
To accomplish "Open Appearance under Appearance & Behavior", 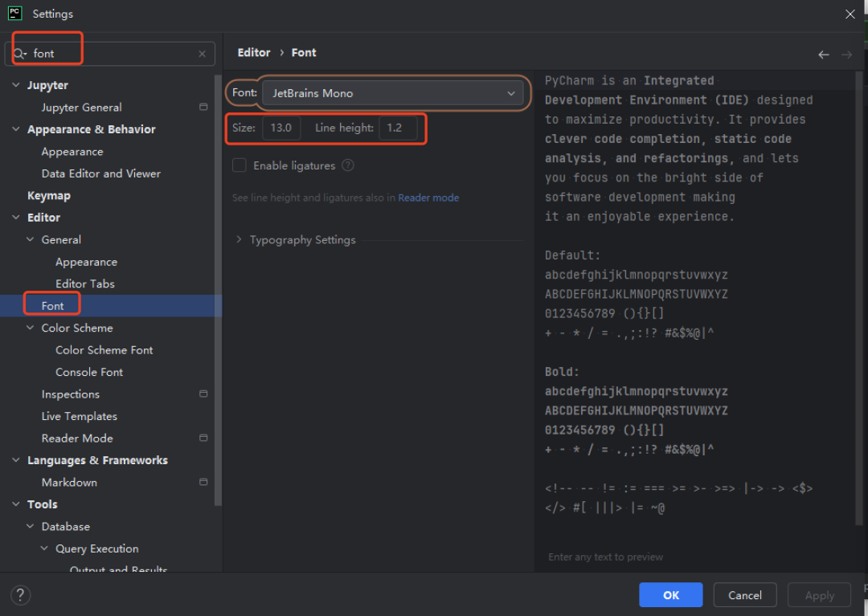I will [x=72, y=152].
